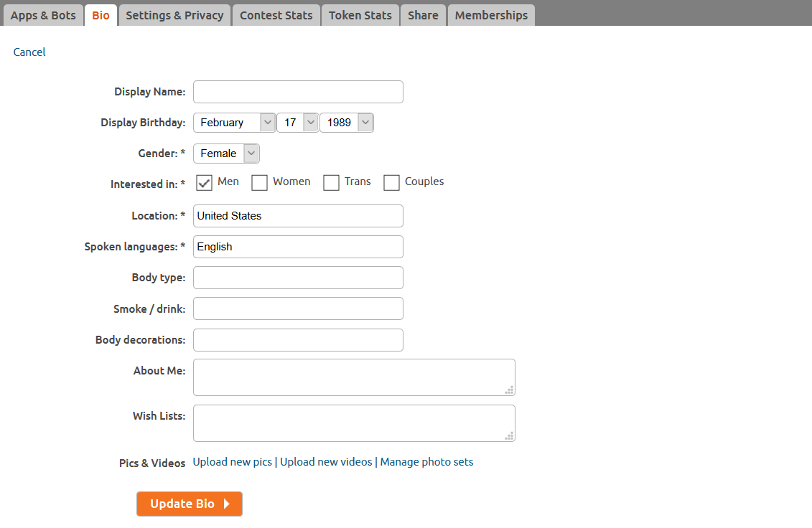The image size is (812, 528).
Task: Grab the Wish Lists resize handle
Action: (509, 435)
